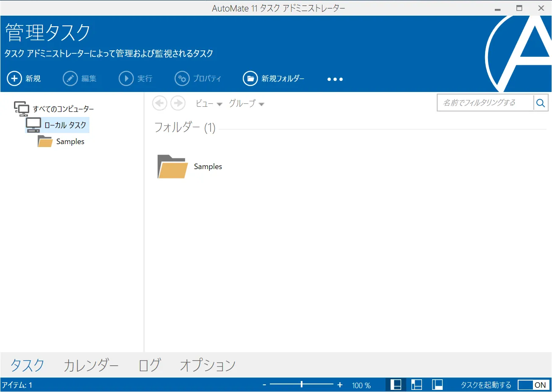The image size is (552, 392).
Task: Toggle the タスクを起動する ON switch
Action: pos(533,385)
